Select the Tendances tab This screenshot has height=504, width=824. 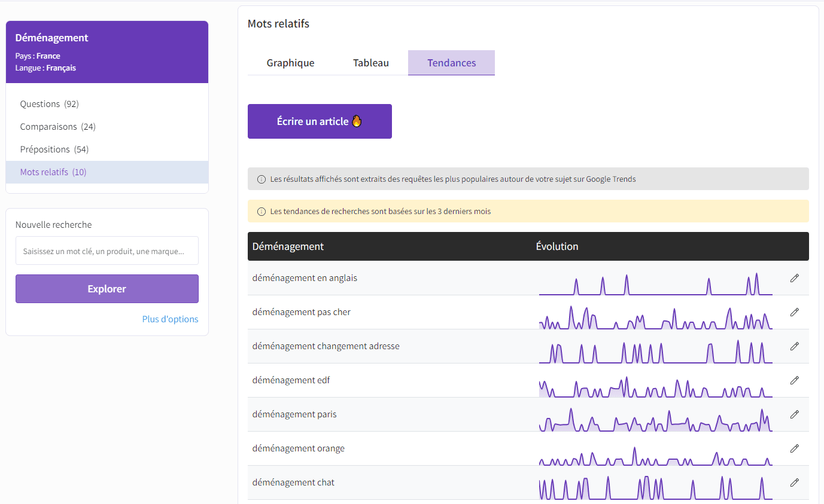[451, 63]
